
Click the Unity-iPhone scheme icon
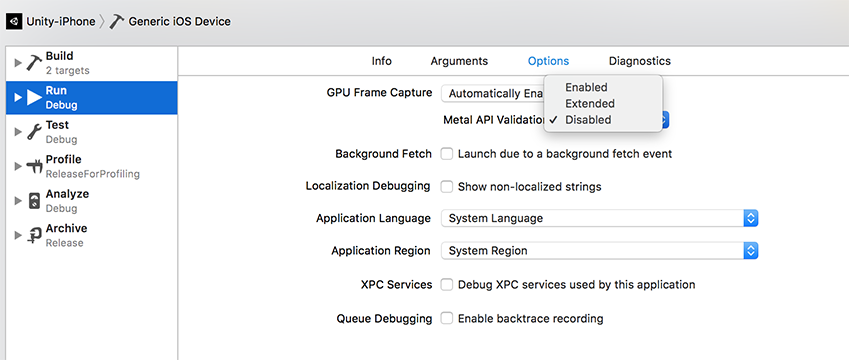(x=14, y=22)
